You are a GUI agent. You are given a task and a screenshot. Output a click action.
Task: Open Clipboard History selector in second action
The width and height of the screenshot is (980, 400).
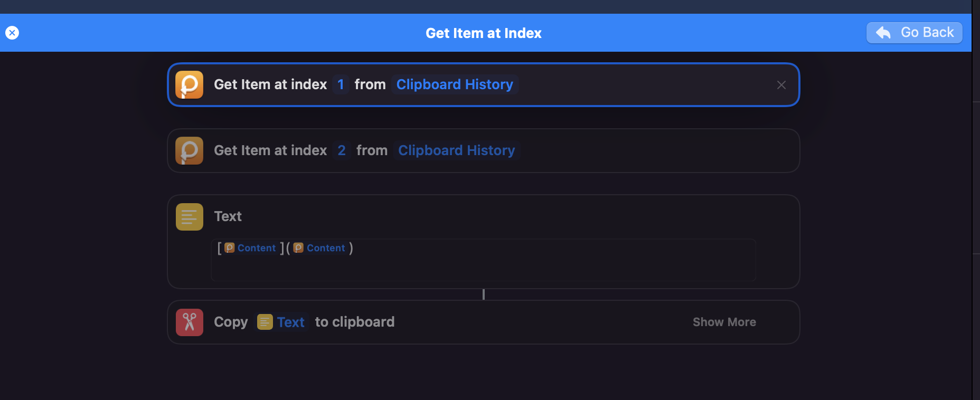click(x=456, y=150)
